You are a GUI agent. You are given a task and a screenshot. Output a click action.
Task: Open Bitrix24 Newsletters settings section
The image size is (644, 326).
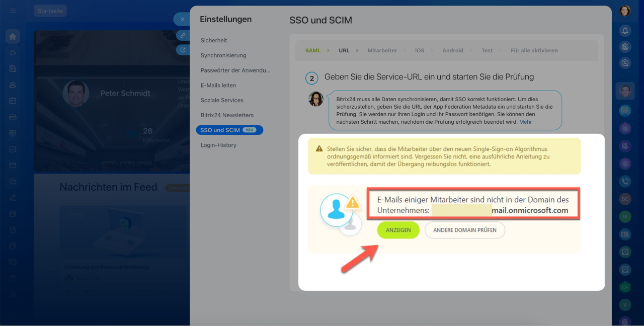[x=227, y=115]
